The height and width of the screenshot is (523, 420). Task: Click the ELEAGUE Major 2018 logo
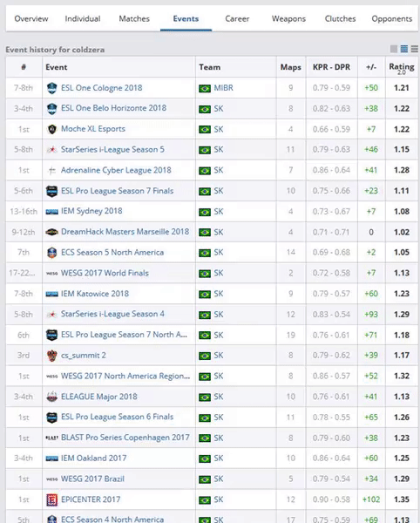(x=51, y=397)
